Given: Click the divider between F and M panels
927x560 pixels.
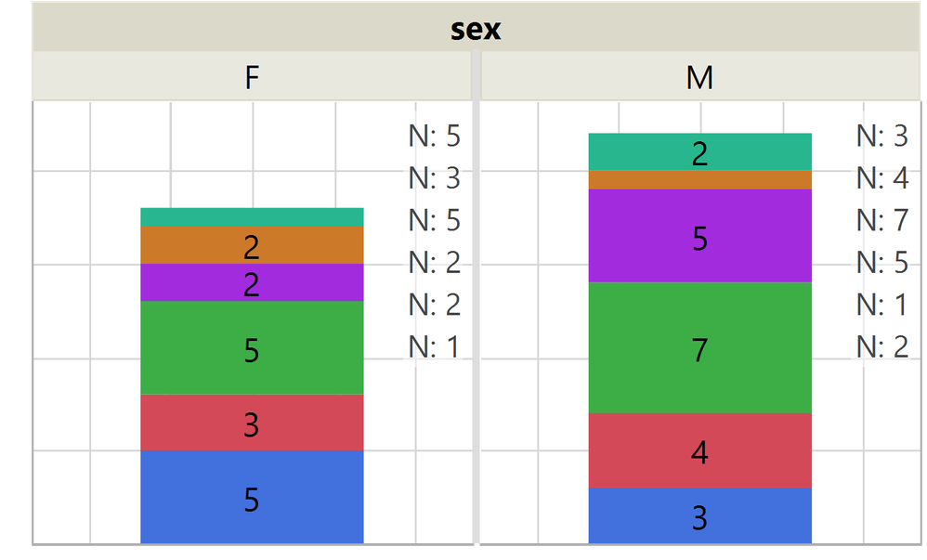Looking at the screenshot, I should point(477,316).
